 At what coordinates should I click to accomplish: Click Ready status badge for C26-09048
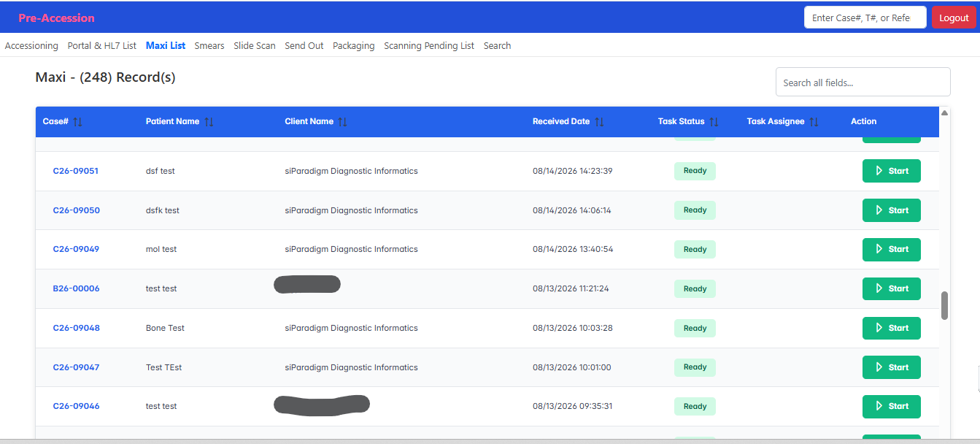click(x=695, y=328)
